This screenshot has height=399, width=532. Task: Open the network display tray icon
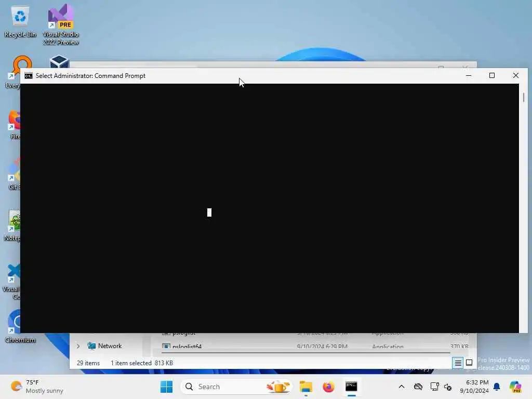(434, 387)
